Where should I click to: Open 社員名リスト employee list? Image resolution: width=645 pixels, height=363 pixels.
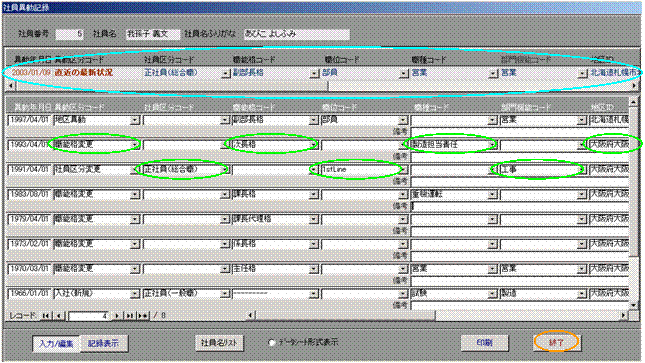[219, 343]
